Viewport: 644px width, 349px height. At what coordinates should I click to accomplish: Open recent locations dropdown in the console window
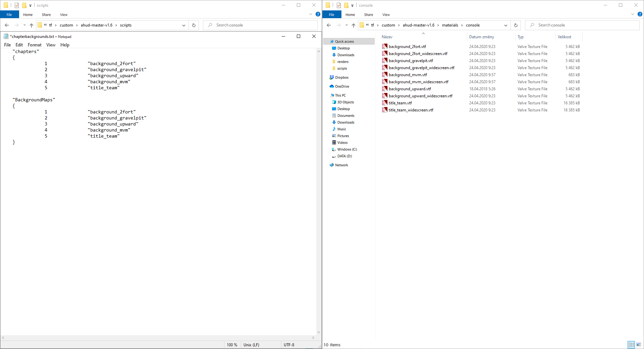[x=346, y=25]
